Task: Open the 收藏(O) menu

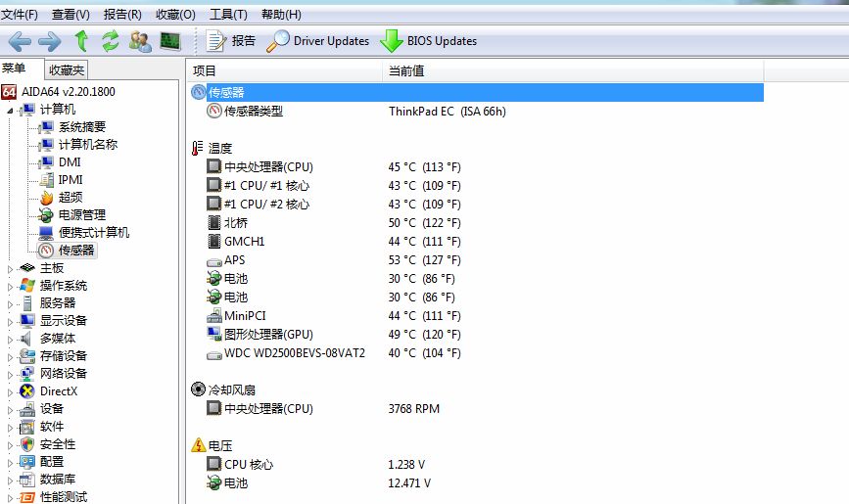Action: pos(175,15)
